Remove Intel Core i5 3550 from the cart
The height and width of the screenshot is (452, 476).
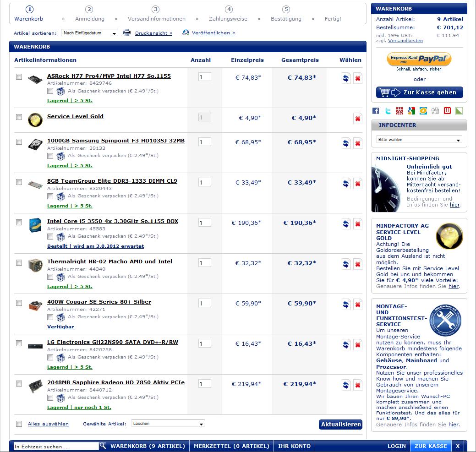[x=358, y=223]
